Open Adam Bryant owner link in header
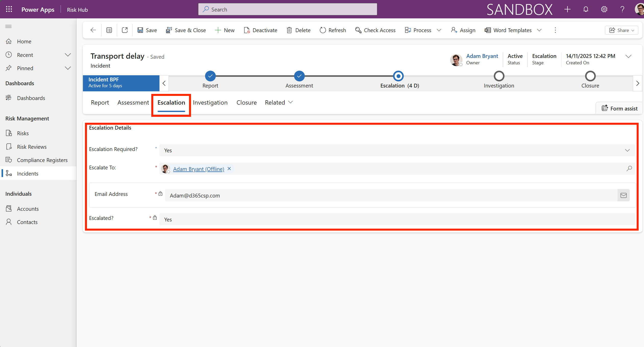Viewport: 644px width, 347px height. [482, 56]
